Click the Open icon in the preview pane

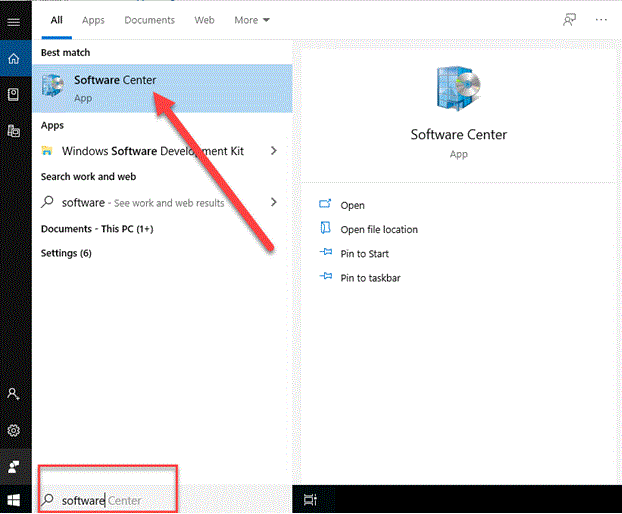(x=325, y=204)
